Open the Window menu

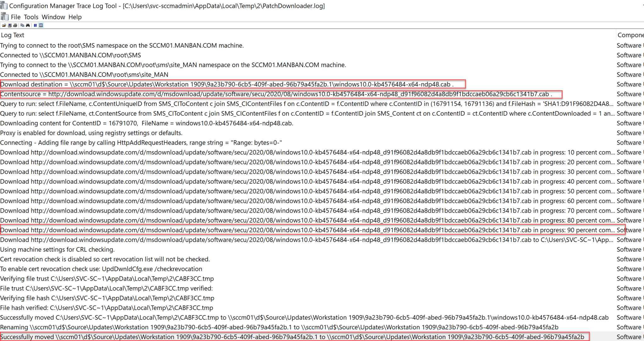point(53,17)
